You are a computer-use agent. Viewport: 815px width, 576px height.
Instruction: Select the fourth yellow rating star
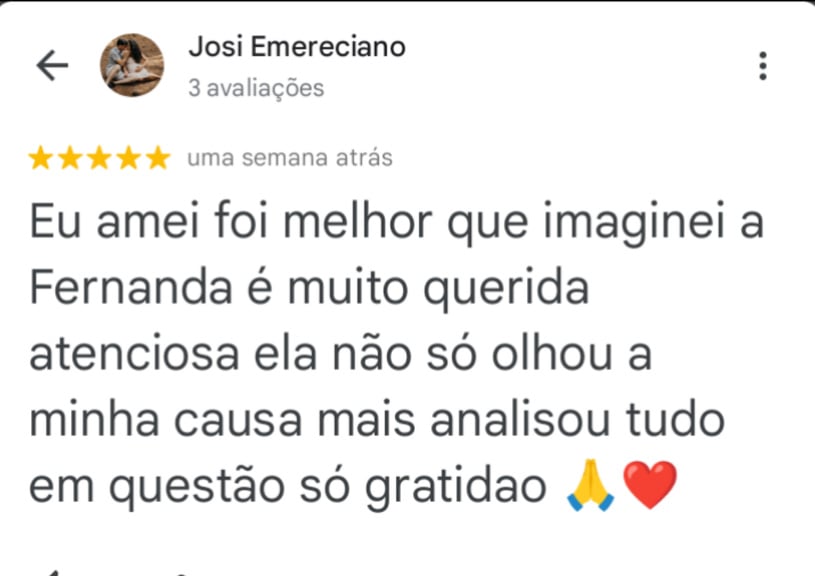[x=128, y=158]
